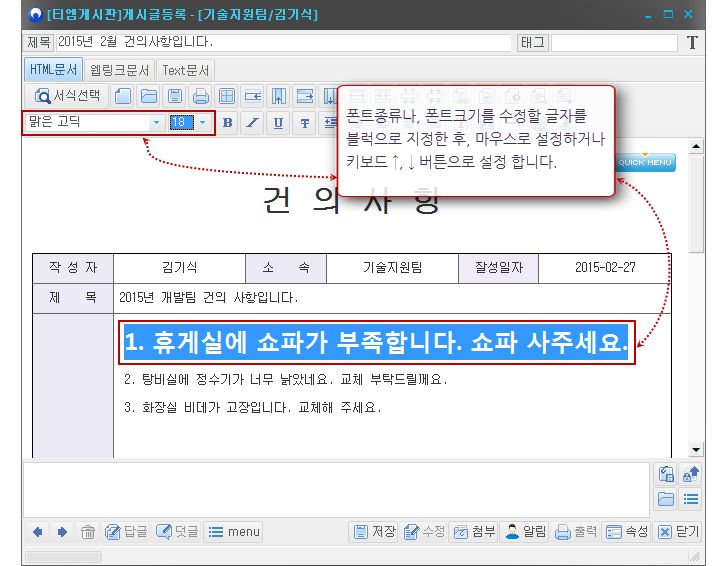Toggle strikethrough formatting with the T icon
This screenshot has height=566, width=727.
(305, 123)
